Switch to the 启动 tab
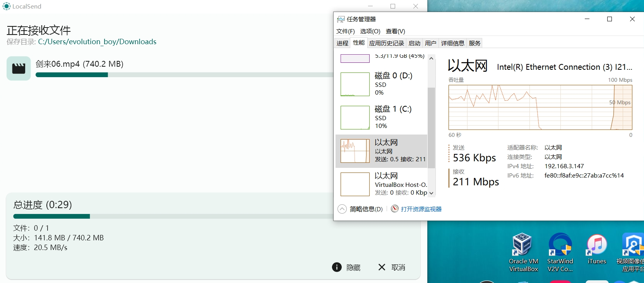The height and width of the screenshot is (283, 644). pyautogui.click(x=414, y=43)
